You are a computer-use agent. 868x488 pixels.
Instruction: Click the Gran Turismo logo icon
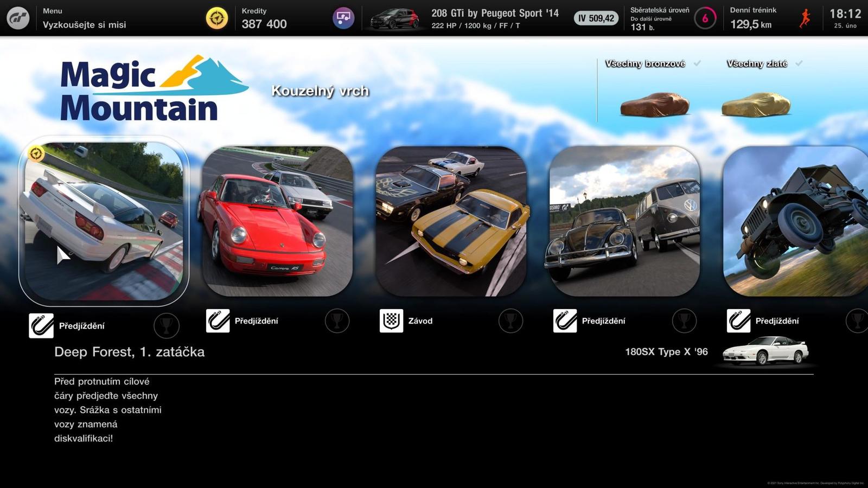[18, 18]
